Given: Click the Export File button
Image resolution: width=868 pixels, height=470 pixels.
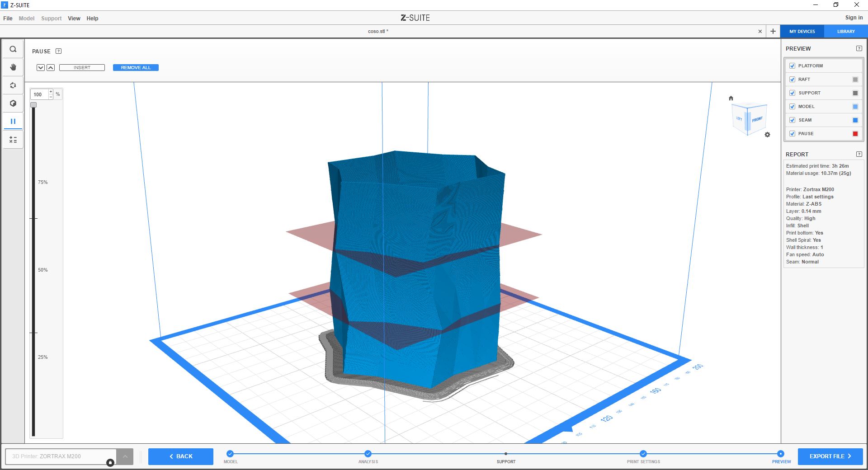Looking at the screenshot, I should click(830, 456).
